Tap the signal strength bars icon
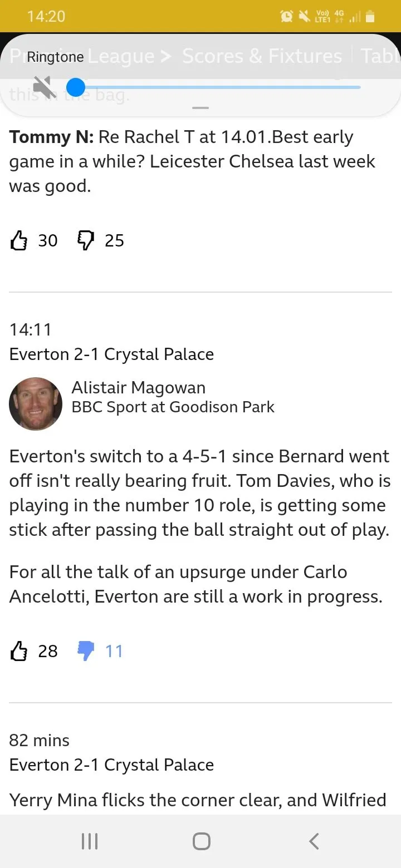Viewport: 401px width, 868px height. coord(354,18)
